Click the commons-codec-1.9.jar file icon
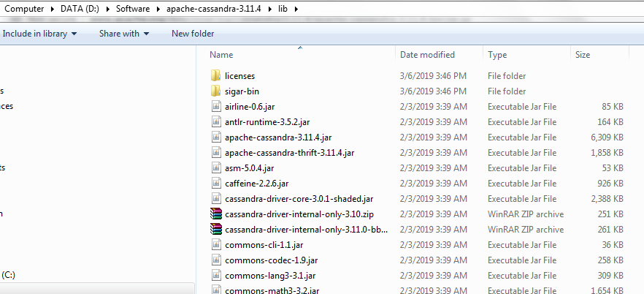The height and width of the screenshot is (294, 644). [x=216, y=260]
